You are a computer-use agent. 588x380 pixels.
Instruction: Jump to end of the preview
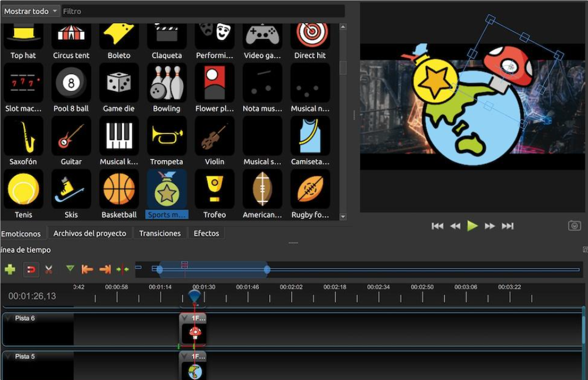point(507,226)
